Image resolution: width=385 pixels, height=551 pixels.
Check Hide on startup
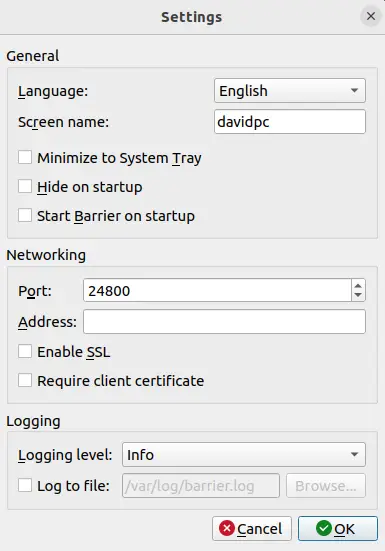point(25,186)
